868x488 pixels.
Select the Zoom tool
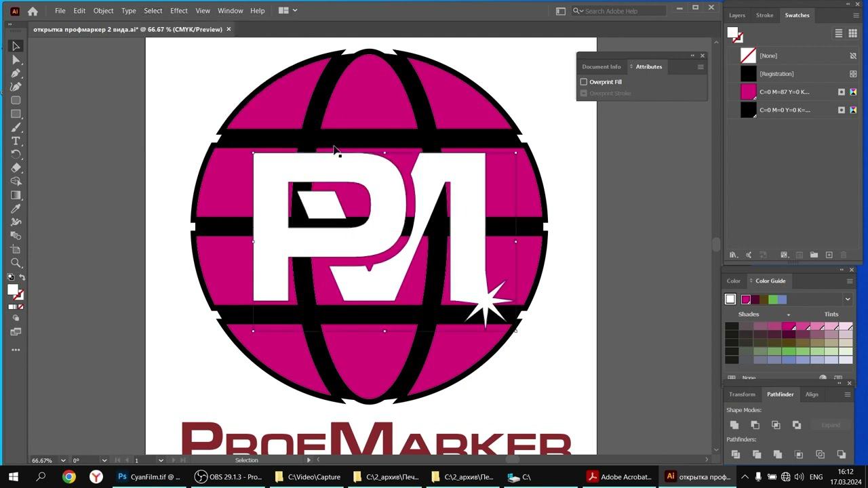(x=16, y=263)
